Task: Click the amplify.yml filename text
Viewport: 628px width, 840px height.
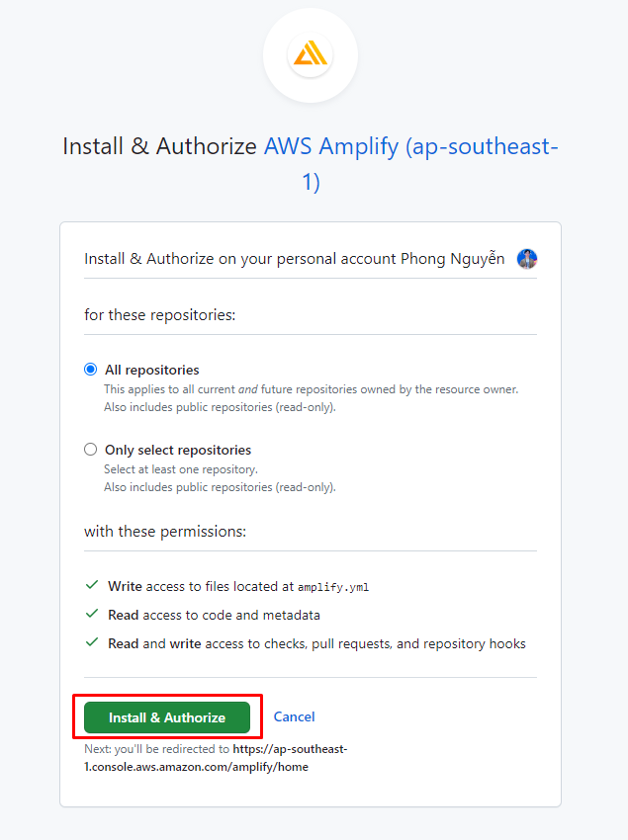Action: (x=333, y=587)
